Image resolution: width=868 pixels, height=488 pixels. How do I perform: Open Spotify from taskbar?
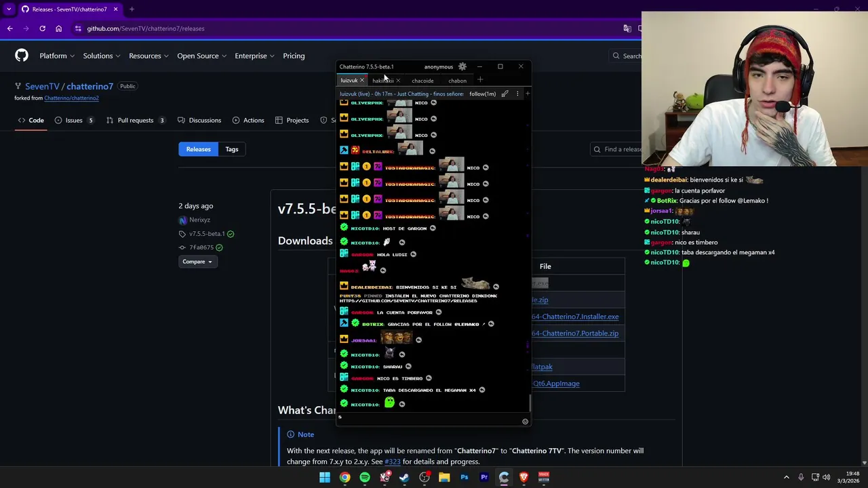(365, 477)
